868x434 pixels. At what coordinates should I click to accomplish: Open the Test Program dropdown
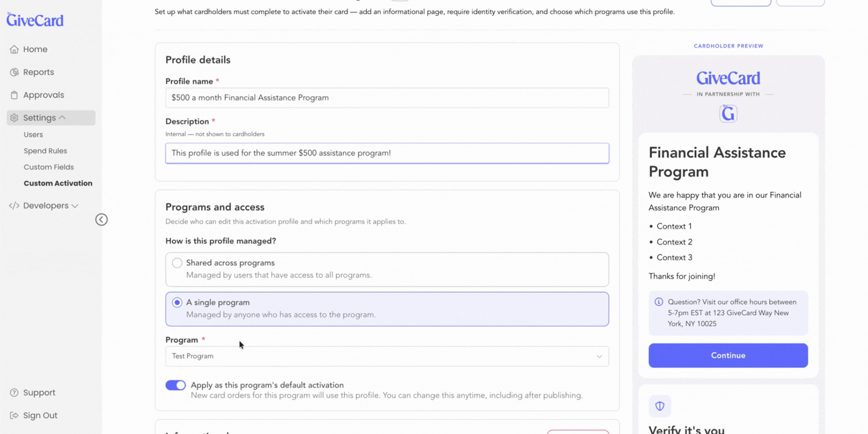(x=387, y=356)
